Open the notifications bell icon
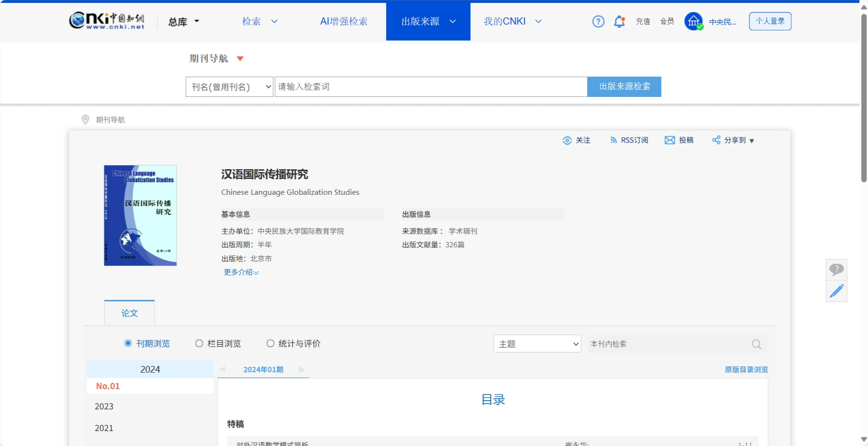This screenshot has height=446, width=868. (x=619, y=21)
